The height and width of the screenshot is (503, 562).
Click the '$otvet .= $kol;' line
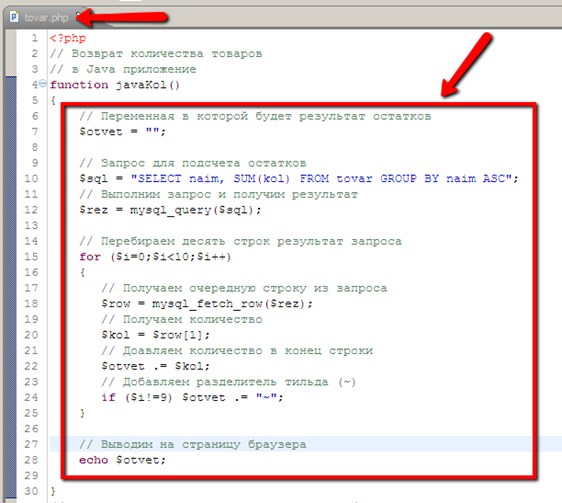click(x=155, y=366)
